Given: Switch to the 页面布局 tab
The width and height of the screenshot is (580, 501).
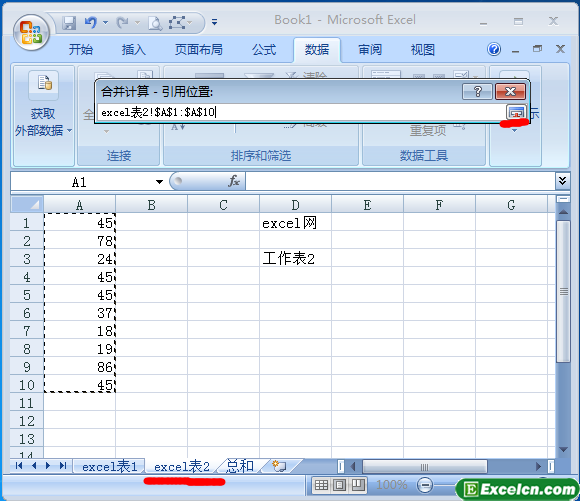Looking at the screenshot, I should coord(199,49).
